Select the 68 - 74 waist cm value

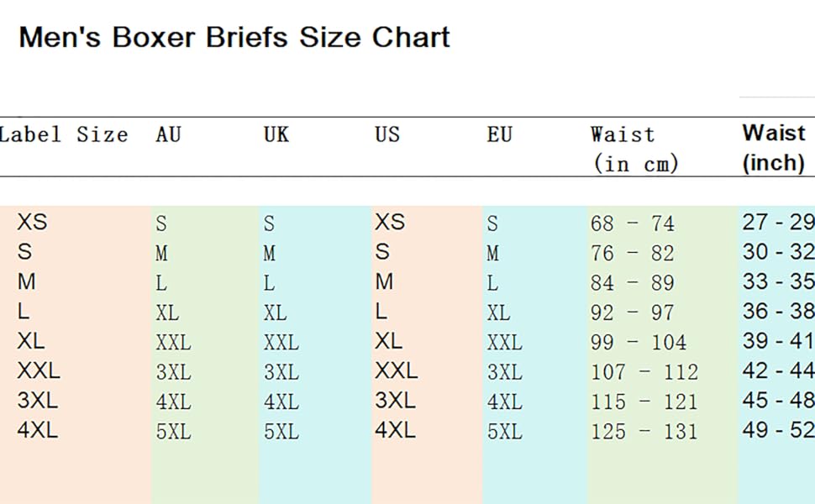(633, 223)
